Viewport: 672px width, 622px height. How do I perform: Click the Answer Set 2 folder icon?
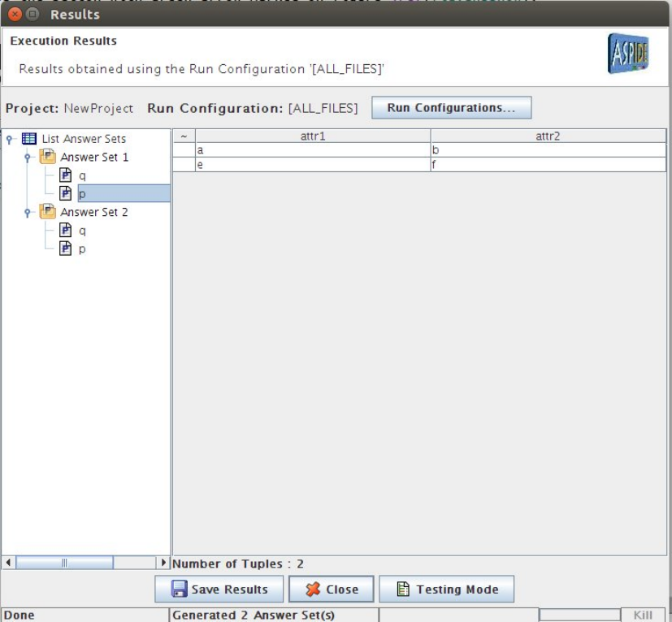click(48, 212)
